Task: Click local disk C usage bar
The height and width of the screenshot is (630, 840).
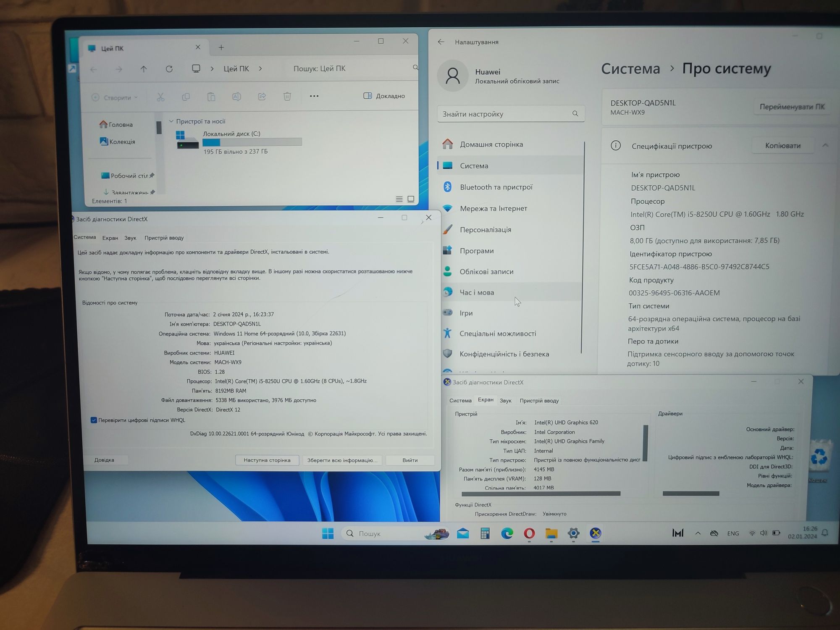Action: point(252,142)
